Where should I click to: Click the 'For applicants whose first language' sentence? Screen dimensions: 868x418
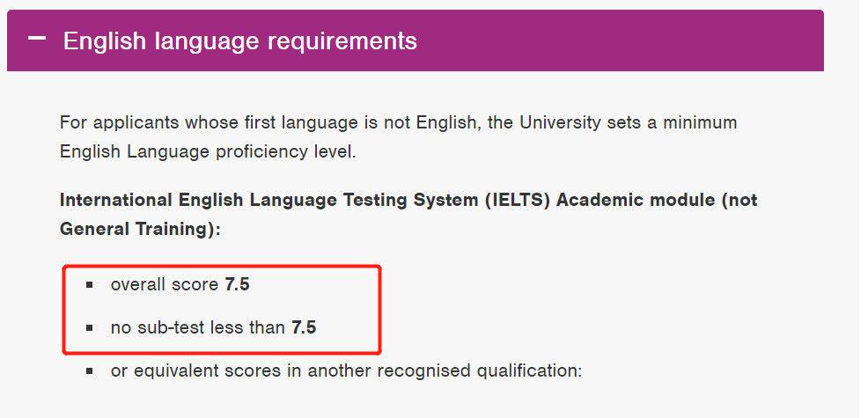point(264,122)
